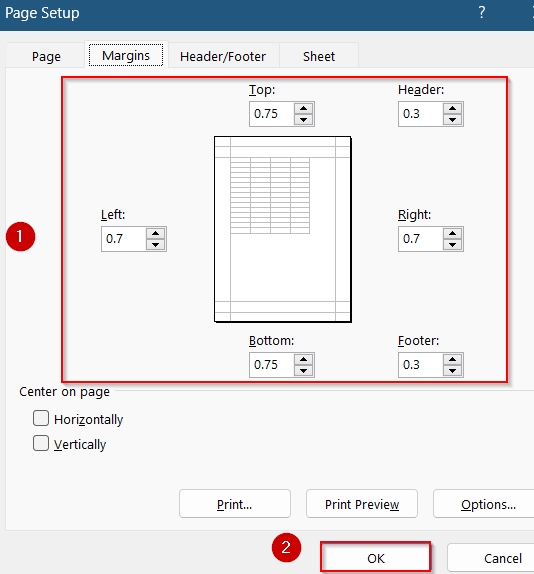The width and height of the screenshot is (534, 574).
Task: Decrease the Bottom margin value
Action: point(303,370)
